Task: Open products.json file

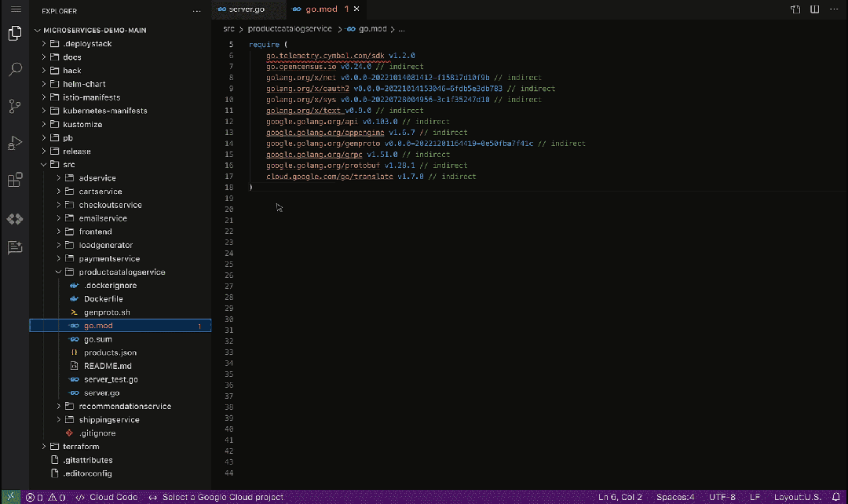Action: (111, 352)
